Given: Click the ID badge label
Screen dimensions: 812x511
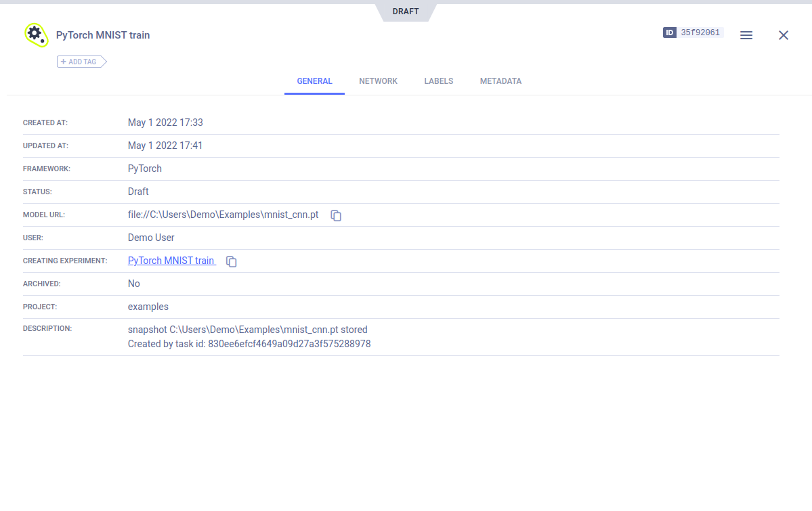Looking at the screenshot, I should 670,32.
